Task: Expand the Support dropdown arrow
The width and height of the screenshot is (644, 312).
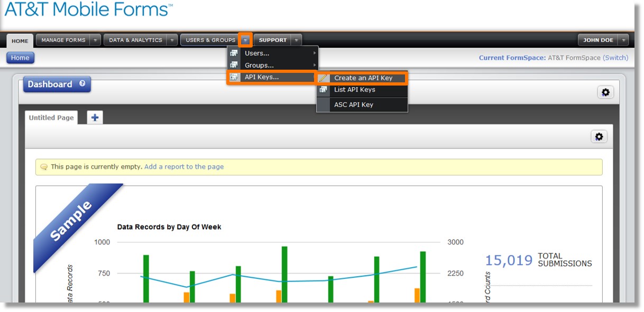Action: click(296, 40)
